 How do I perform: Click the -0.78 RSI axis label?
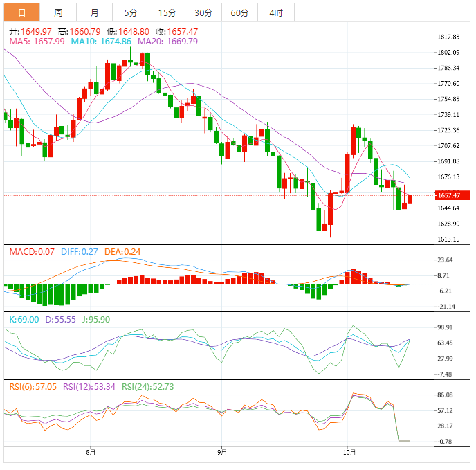tap(445, 442)
